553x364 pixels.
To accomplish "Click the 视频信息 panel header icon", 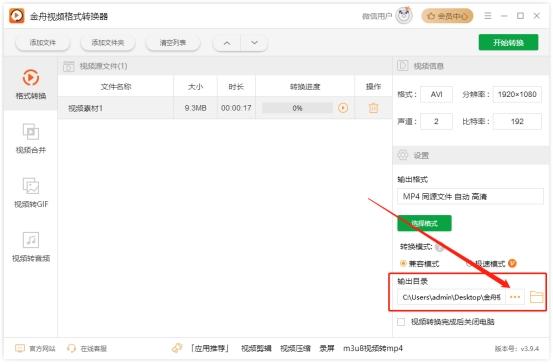I will coord(402,66).
